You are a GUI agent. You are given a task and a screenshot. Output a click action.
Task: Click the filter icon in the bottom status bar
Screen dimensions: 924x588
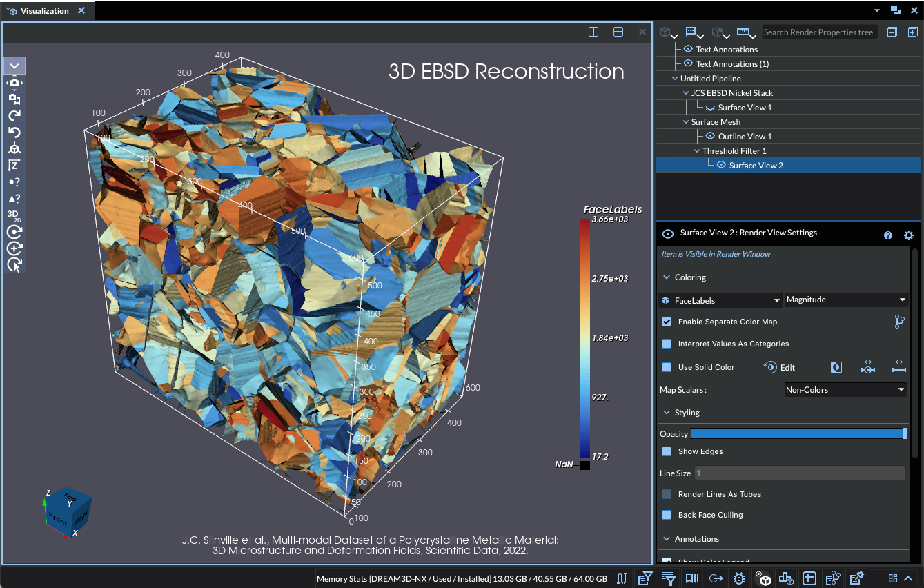[669, 578]
